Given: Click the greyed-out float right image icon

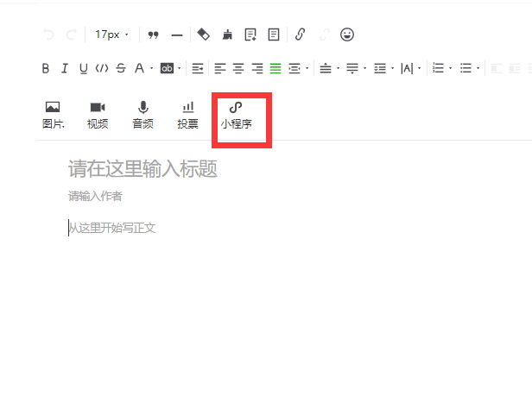Looking at the screenshot, I should point(515,68).
